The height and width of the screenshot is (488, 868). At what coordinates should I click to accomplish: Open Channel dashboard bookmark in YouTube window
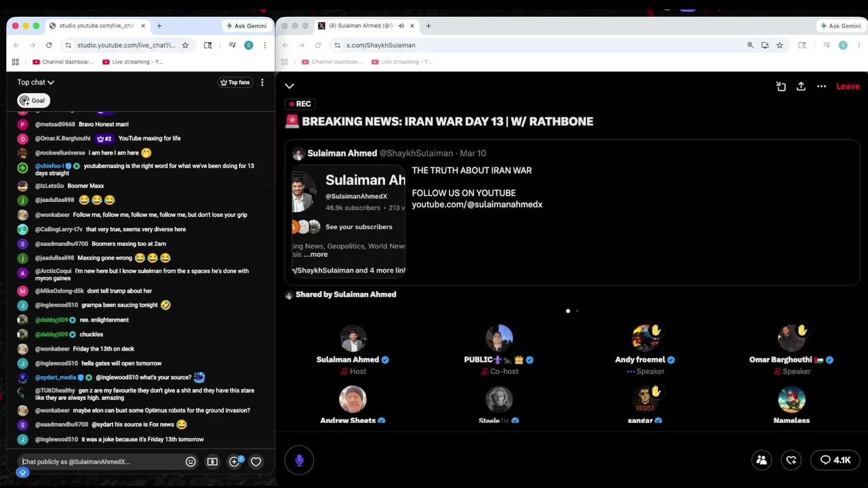[x=62, y=62]
